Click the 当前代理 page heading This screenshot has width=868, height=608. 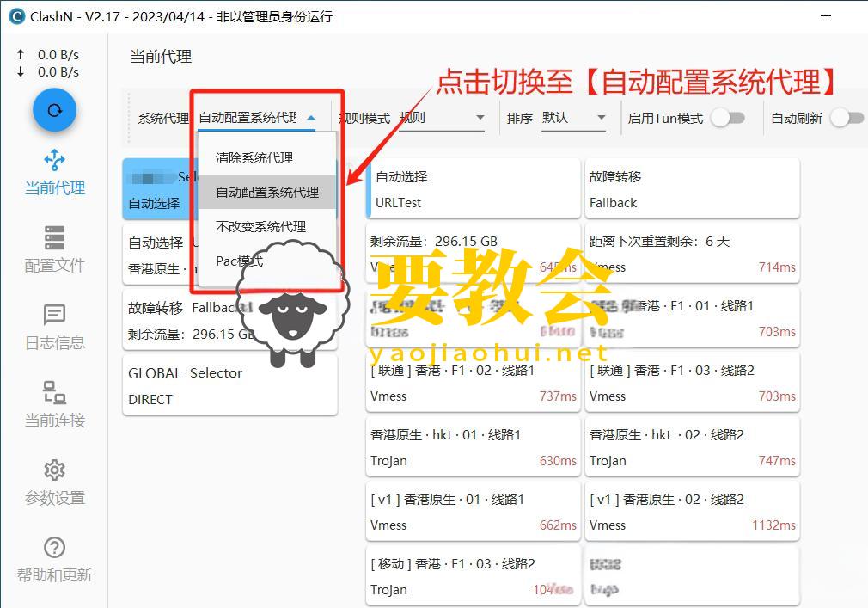coord(161,57)
